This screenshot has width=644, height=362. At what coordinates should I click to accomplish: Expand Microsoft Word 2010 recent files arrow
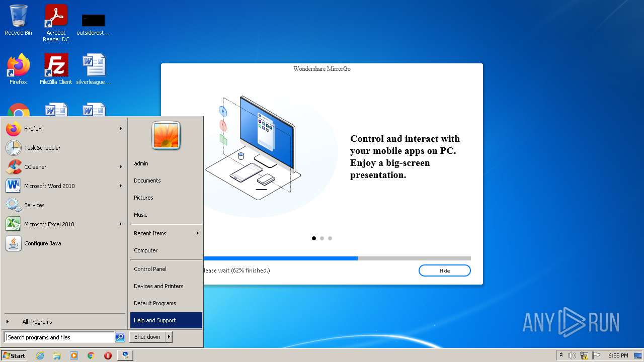(x=121, y=186)
